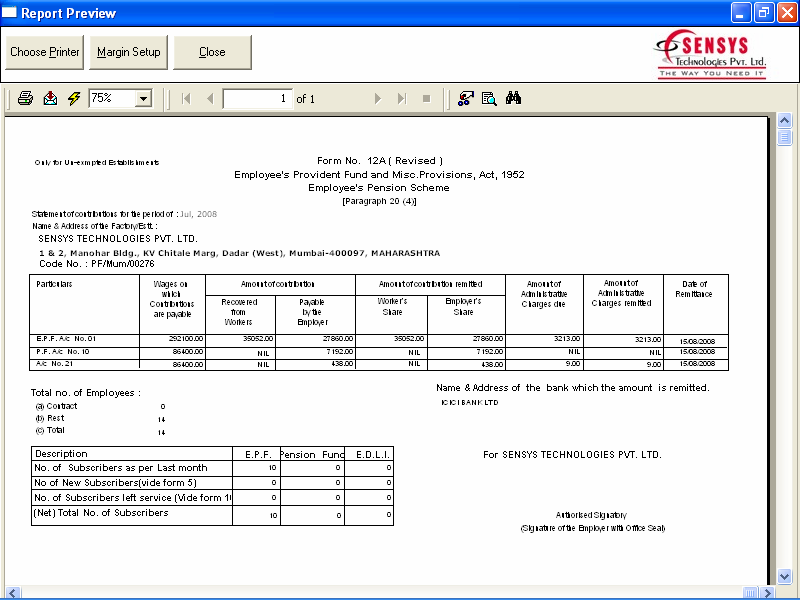Click the 'Form No. 12A ( Revised )' title
This screenshot has width=800, height=600.
coord(380,161)
